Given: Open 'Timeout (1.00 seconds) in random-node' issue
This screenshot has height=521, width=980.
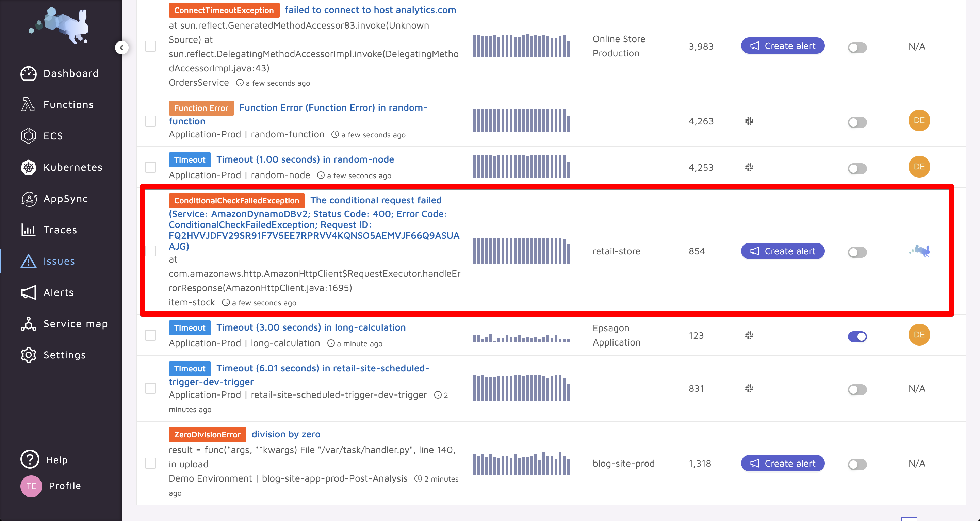Looking at the screenshot, I should (x=305, y=159).
